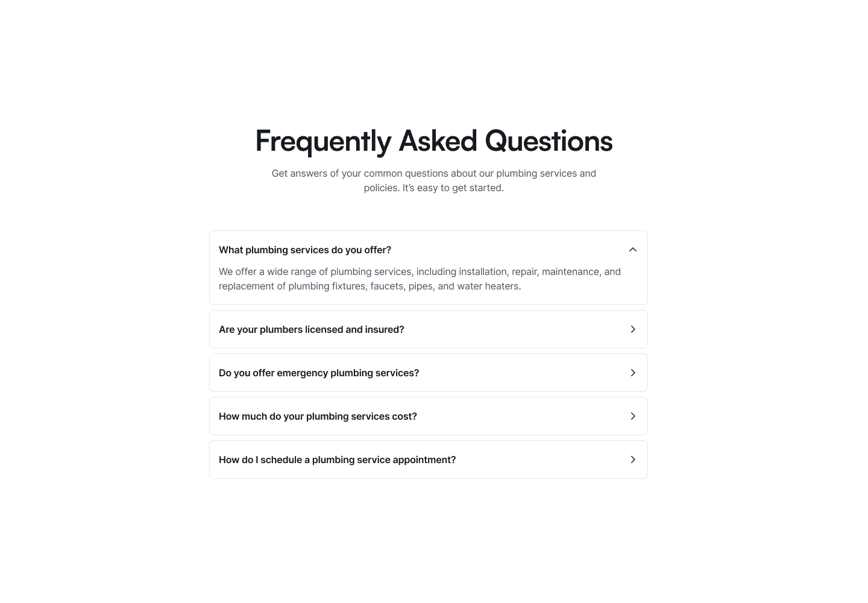Expand 'Are your plumbers licensed and insured?'

tap(429, 329)
